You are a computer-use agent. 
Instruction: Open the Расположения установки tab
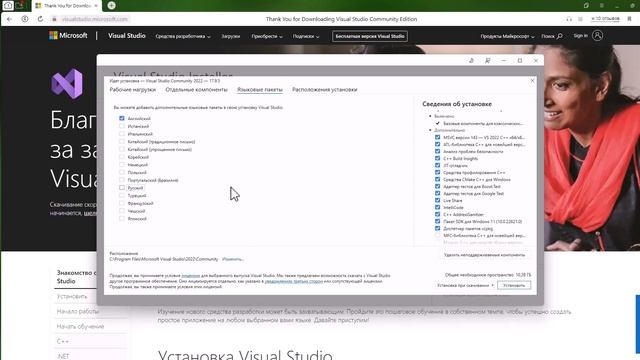tap(324, 89)
